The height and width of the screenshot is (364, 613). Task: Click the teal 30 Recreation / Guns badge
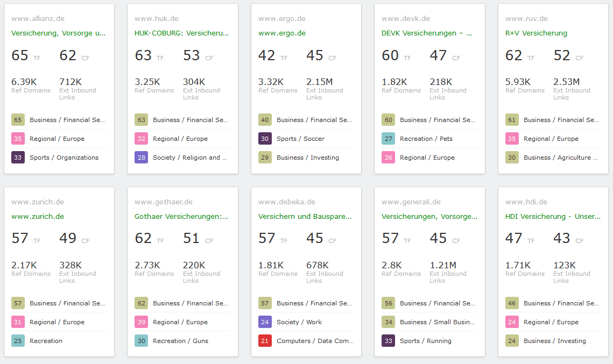click(141, 340)
